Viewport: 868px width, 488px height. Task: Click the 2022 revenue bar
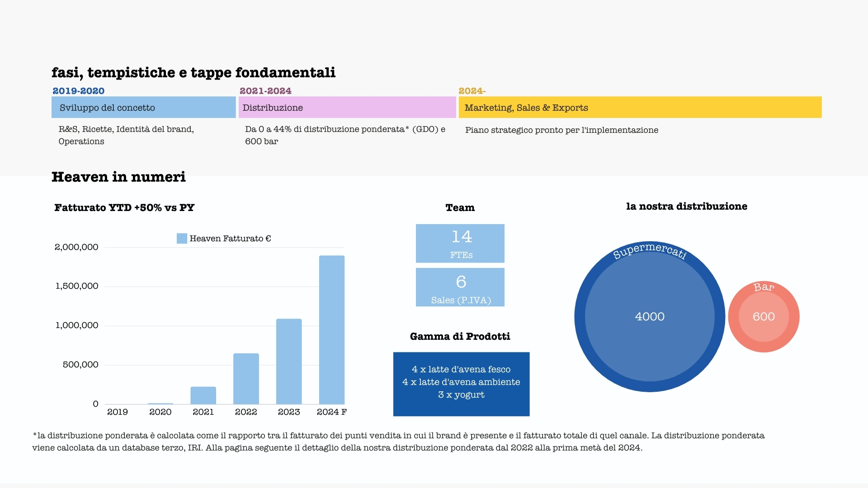click(246, 379)
